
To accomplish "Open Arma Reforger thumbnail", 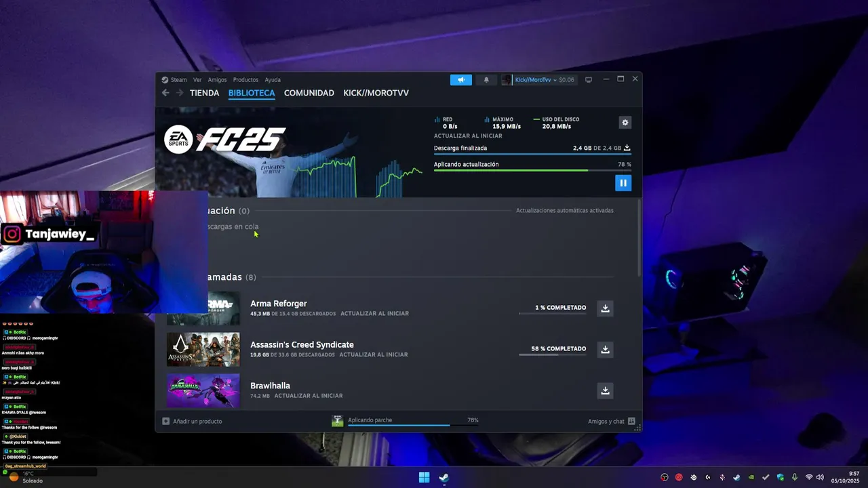I will coord(203,308).
